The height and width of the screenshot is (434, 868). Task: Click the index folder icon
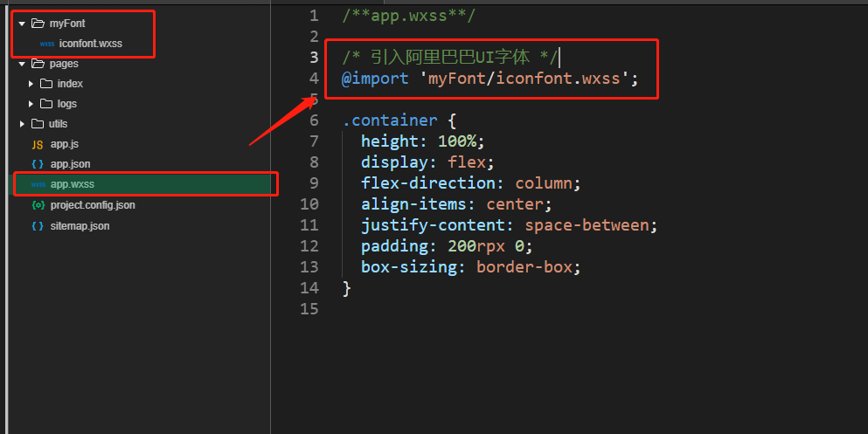(x=46, y=84)
